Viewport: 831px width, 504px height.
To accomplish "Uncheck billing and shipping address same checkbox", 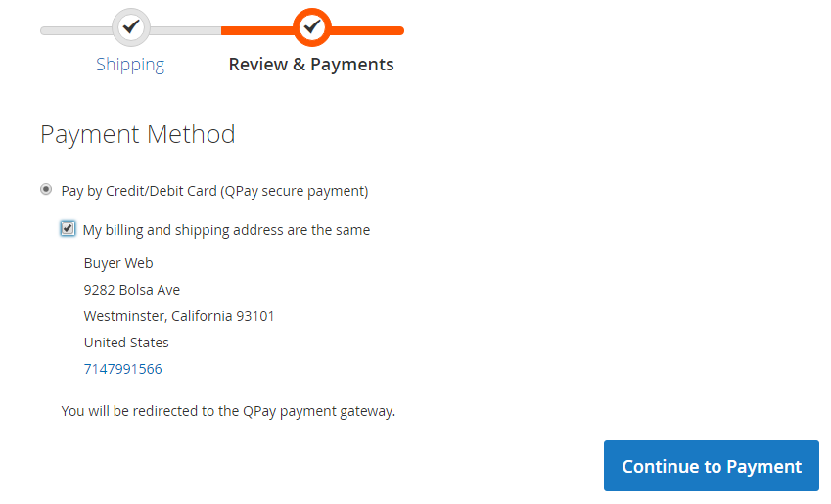I will click(x=68, y=229).
